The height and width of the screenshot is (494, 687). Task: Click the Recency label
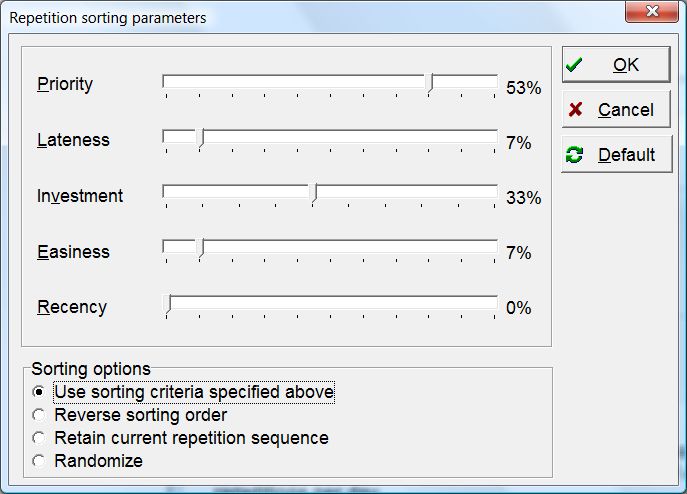72,307
